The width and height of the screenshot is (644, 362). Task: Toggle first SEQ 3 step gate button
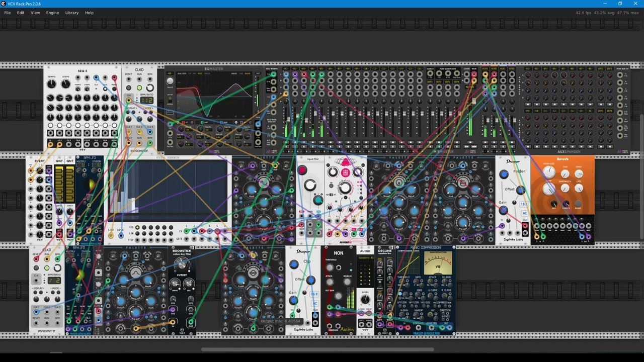pyautogui.click(x=51, y=125)
